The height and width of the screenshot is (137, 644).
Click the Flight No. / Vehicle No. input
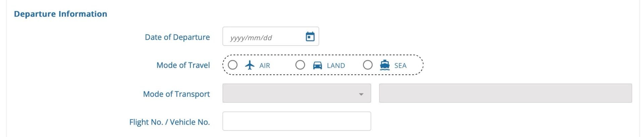[297, 121]
